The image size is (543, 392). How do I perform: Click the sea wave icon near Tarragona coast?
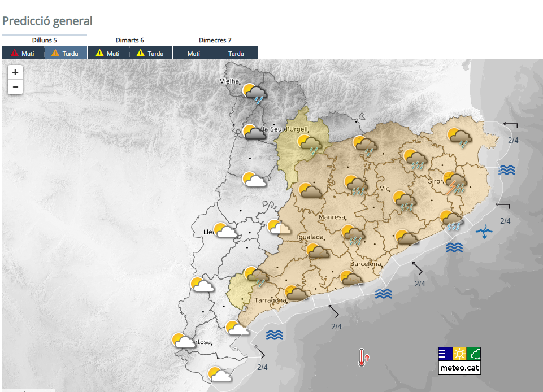[275, 335]
